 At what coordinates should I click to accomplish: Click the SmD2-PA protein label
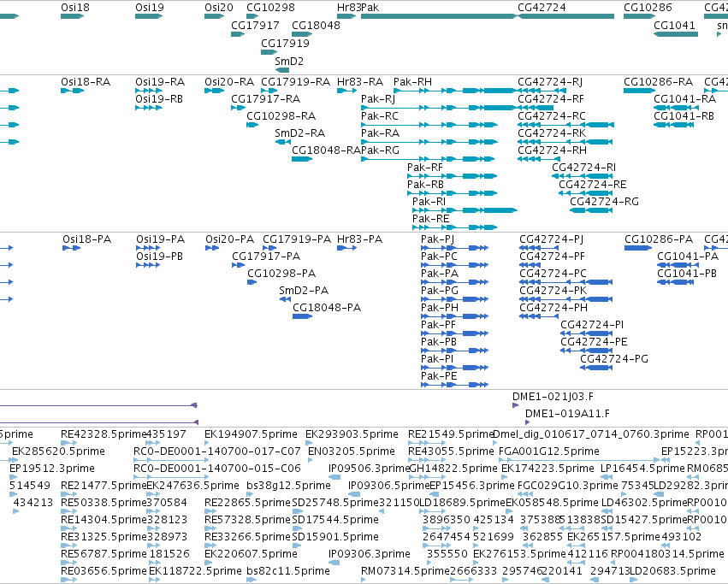coord(304,291)
